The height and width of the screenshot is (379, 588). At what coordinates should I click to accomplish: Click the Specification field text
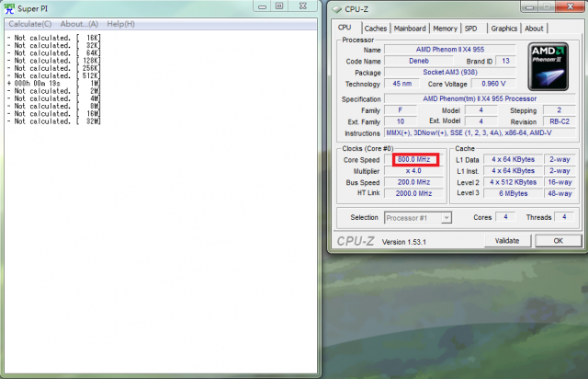[480, 98]
